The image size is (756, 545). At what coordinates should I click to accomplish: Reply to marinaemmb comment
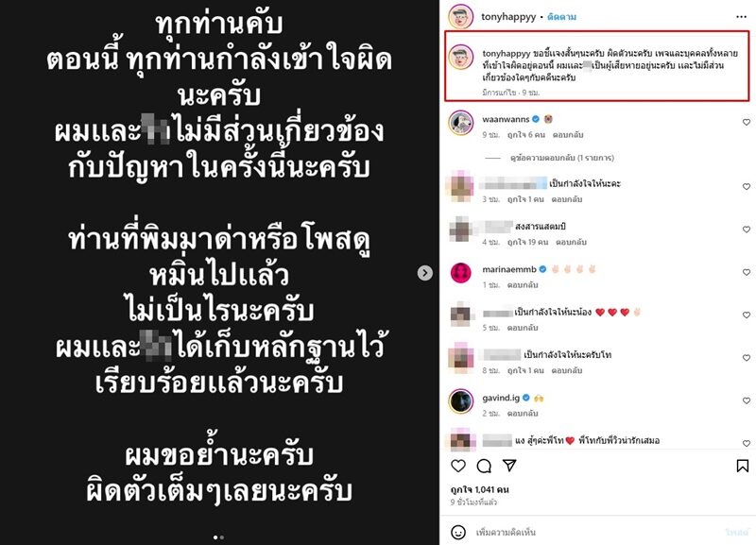pos(523,285)
